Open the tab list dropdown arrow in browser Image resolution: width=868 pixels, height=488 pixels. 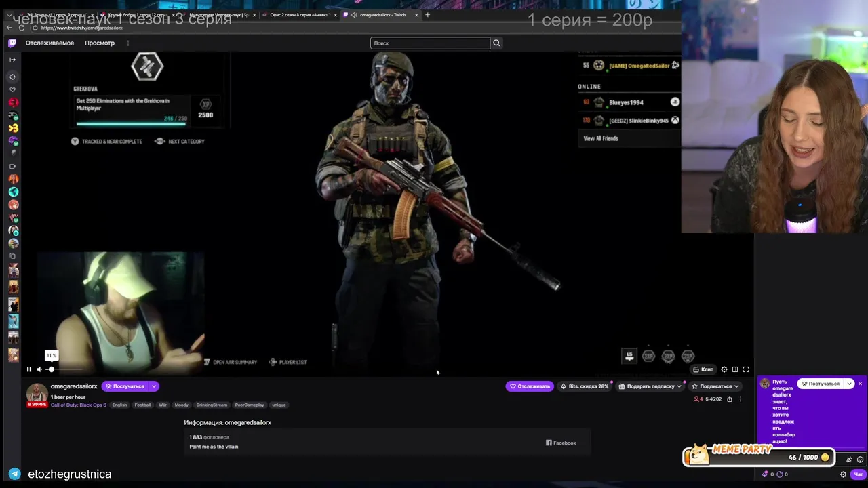9,15
